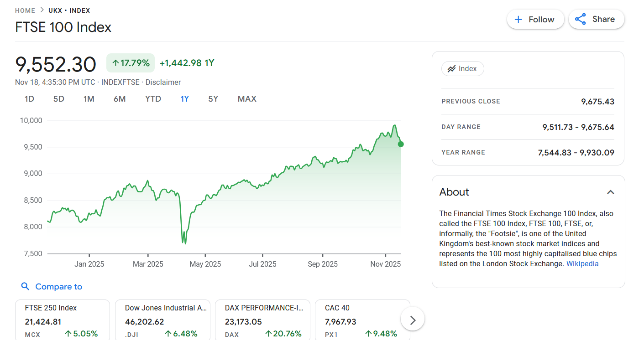Click the 5.05% change on FTSE 250

pyautogui.click(x=81, y=334)
